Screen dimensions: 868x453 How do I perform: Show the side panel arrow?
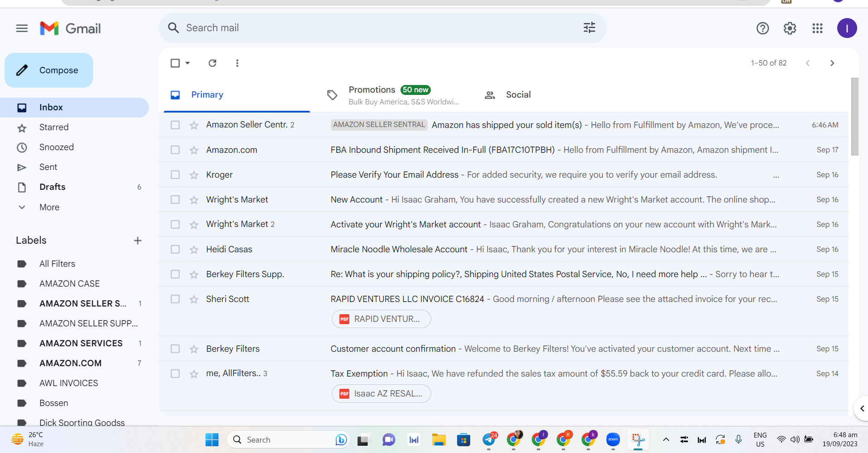pos(861,408)
